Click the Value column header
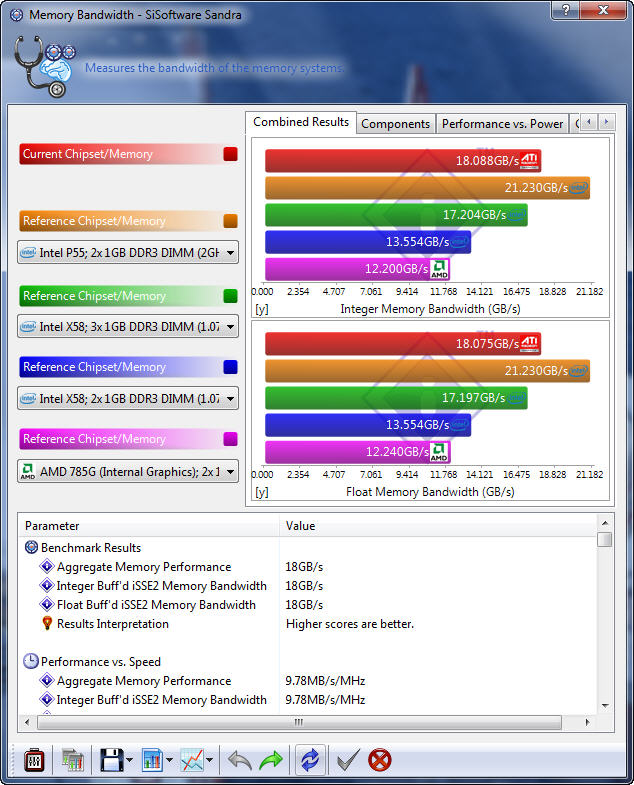 (x=437, y=526)
